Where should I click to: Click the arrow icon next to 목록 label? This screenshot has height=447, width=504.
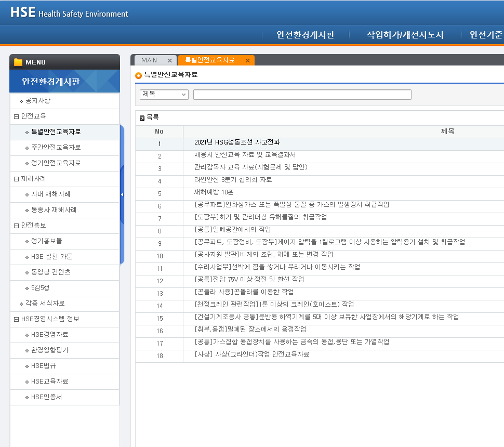click(x=141, y=118)
